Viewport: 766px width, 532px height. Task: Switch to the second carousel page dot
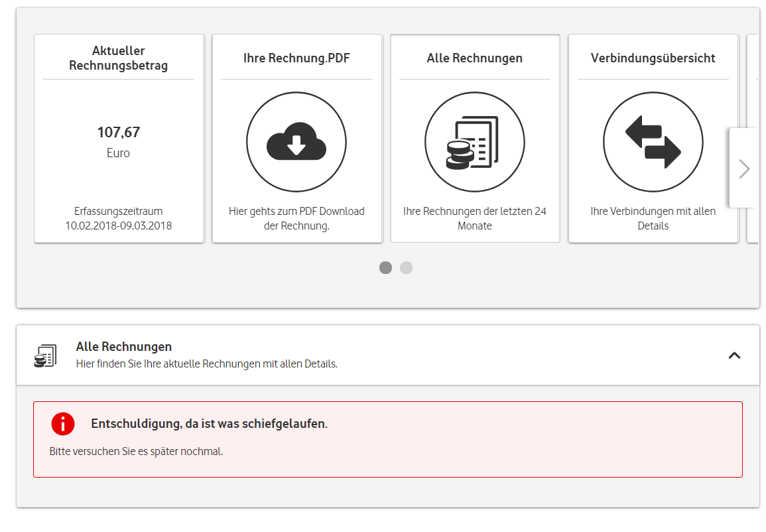pyautogui.click(x=406, y=267)
